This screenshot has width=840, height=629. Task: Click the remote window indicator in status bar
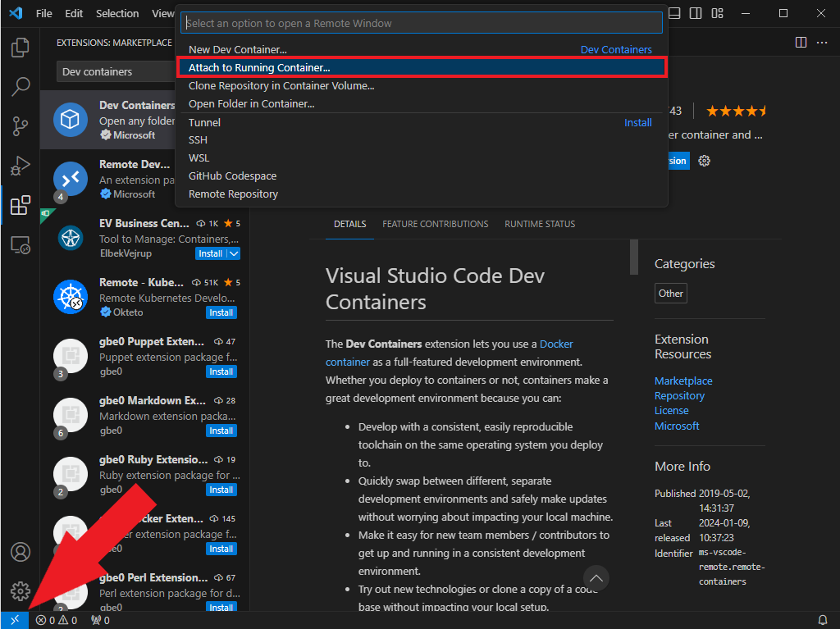[x=15, y=621]
